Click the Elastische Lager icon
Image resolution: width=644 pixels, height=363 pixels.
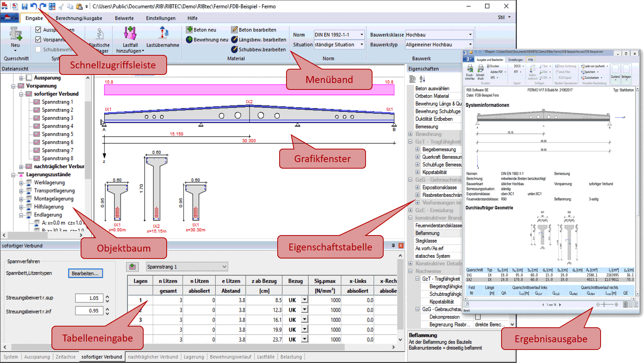click(x=99, y=35)
